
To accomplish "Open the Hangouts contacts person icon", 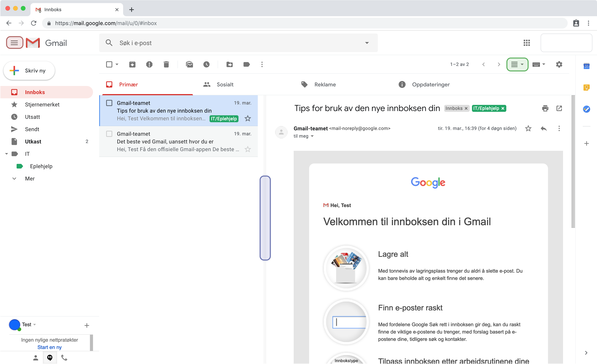I will click(x=36, y=357).
